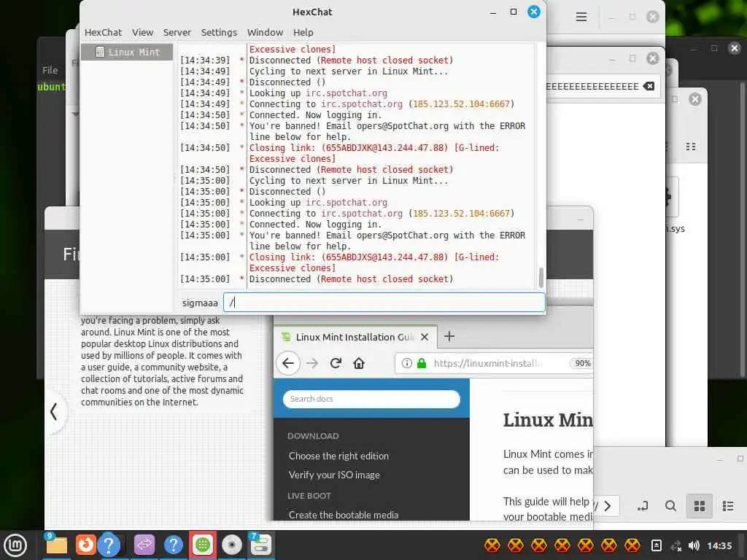Go to the browser home page

359,363
